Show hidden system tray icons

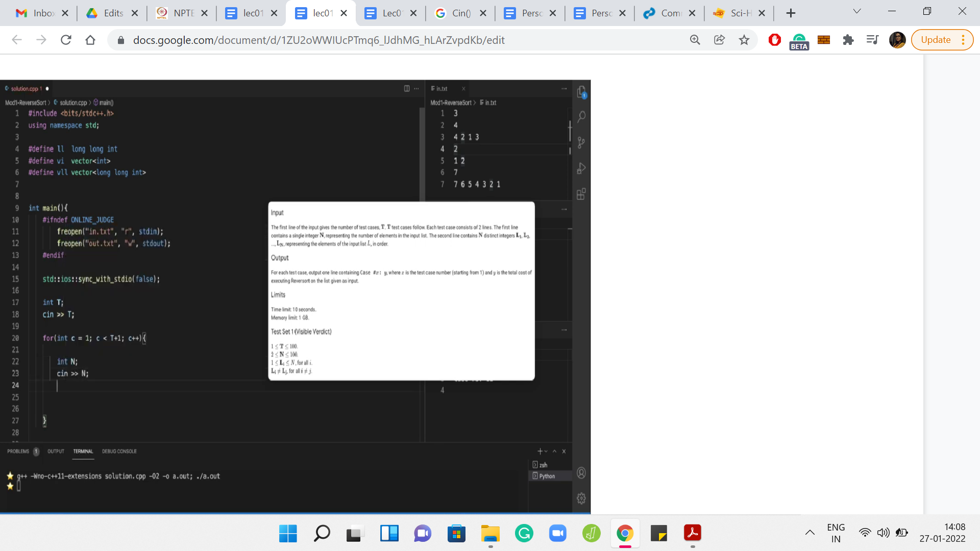[810, 533]
